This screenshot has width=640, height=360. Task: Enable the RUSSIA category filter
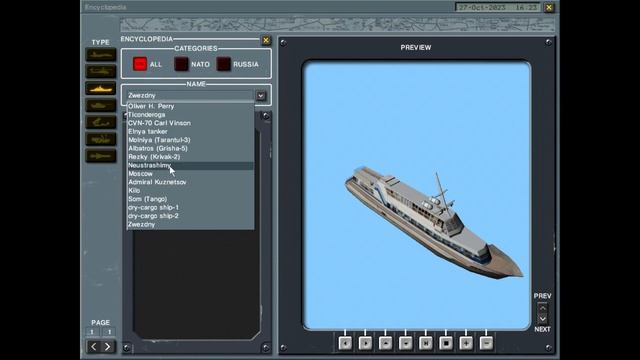[x=224, y=64]
